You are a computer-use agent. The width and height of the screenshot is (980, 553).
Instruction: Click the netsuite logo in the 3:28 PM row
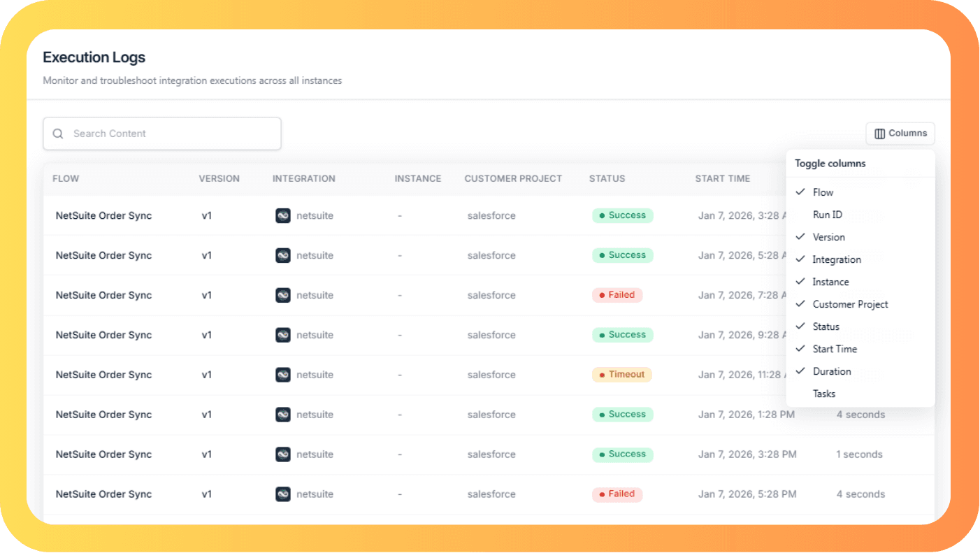(x=283, y=454)
